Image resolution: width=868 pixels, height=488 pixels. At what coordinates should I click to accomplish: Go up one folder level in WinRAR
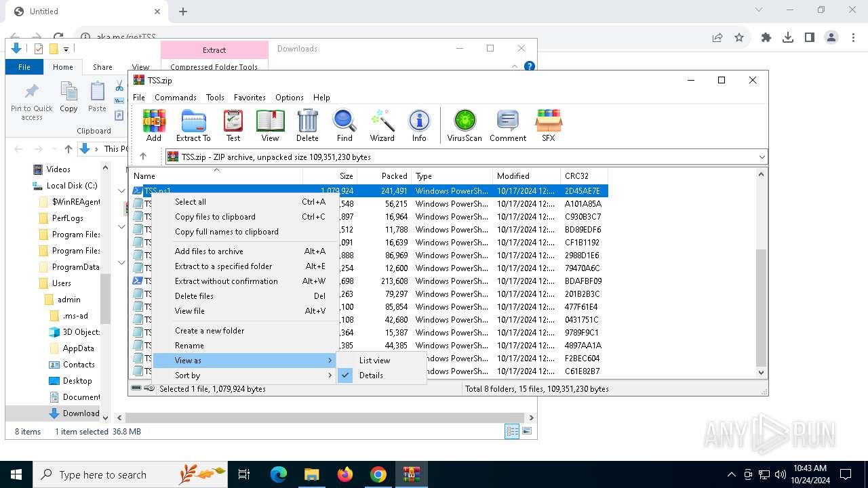pos(143,157)
